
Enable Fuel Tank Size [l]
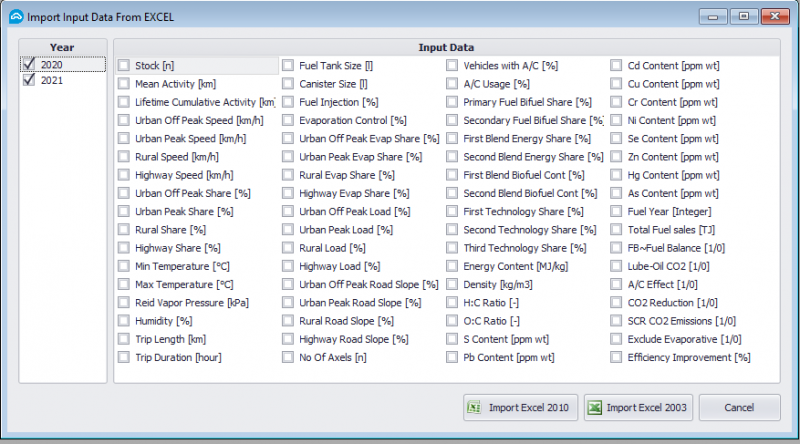click(x=288, y=65)
